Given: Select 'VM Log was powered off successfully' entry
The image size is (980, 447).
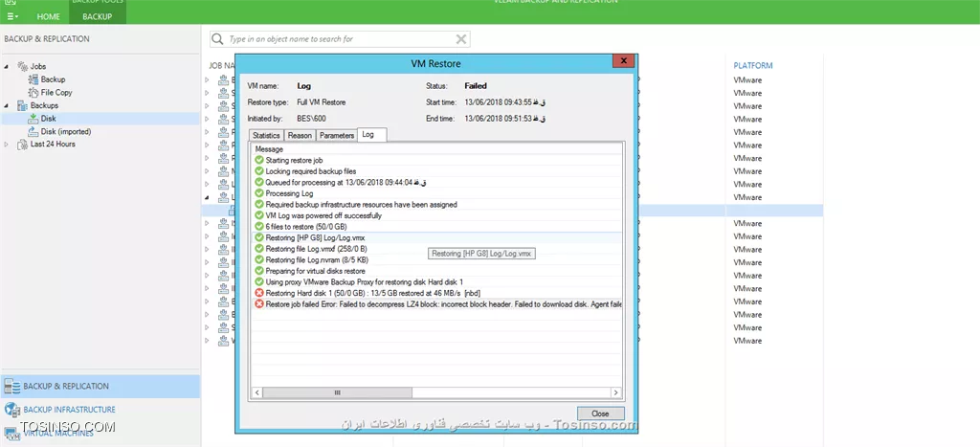Looking at the screenshot, I should pyautogui.click(x=323, y=215).
